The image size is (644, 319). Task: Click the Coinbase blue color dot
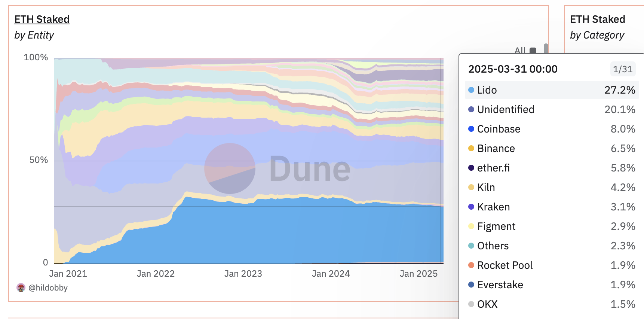tap(471, 129)
